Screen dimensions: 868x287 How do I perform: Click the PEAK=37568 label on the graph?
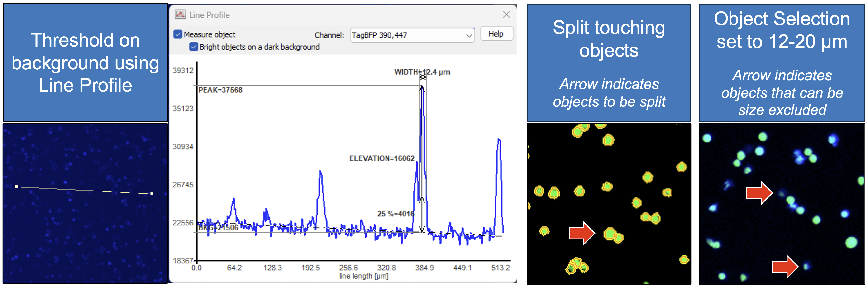(x=220, y=90)
